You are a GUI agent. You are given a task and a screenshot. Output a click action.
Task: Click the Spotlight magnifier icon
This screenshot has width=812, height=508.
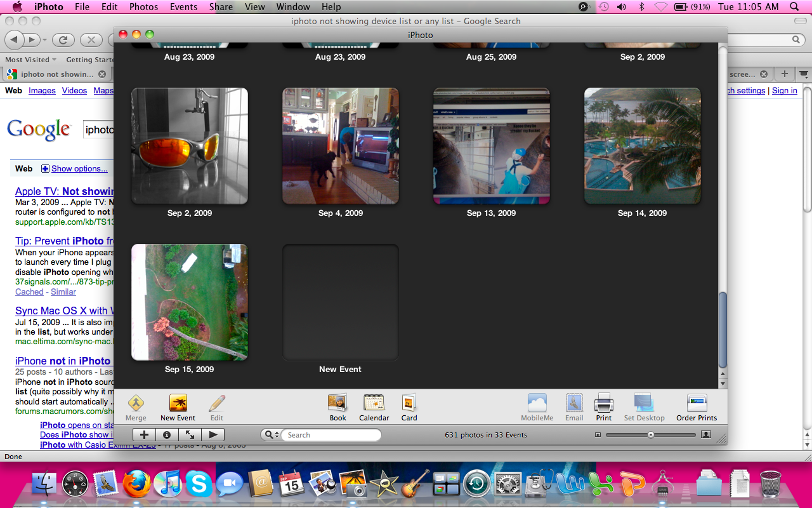coord(795,7)
